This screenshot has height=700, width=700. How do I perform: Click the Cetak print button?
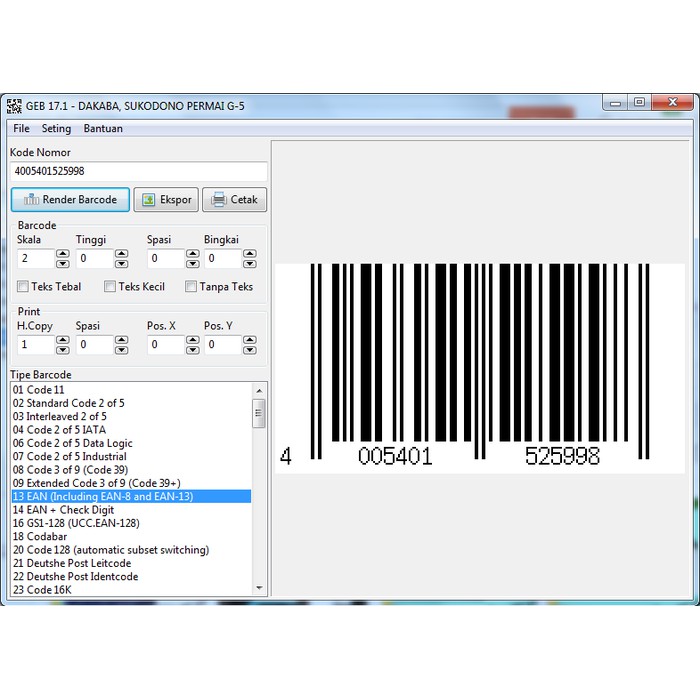click(234, 200)
